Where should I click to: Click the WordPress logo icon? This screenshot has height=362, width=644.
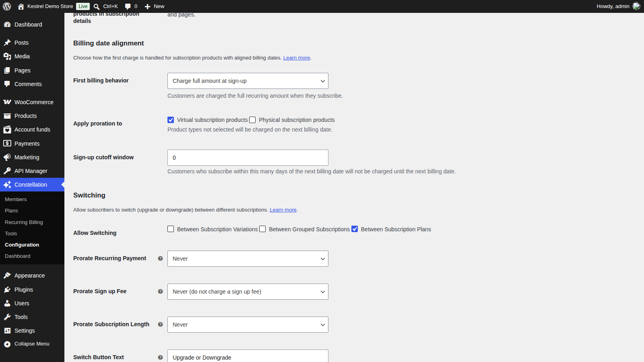click(7, 6)
